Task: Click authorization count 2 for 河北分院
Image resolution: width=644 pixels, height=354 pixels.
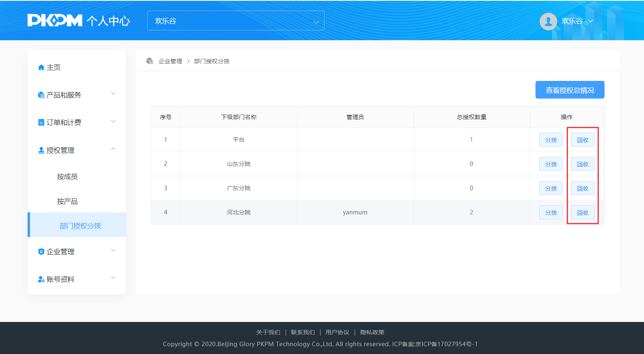Action: tap(471, 212)
